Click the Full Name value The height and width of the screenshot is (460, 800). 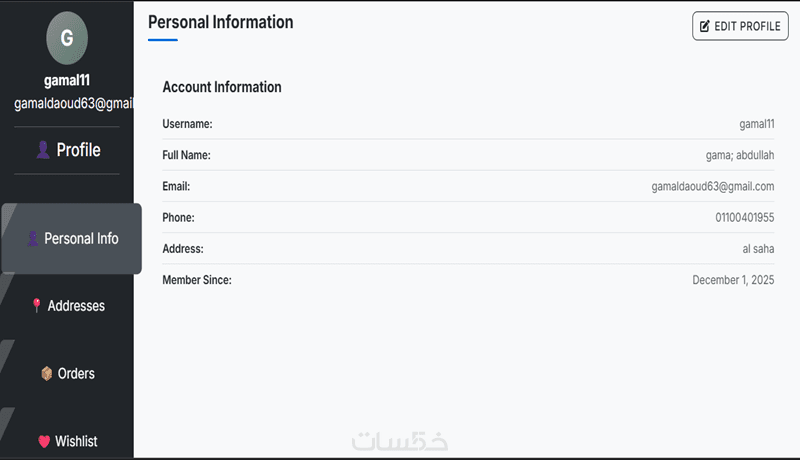coord(740,156)
